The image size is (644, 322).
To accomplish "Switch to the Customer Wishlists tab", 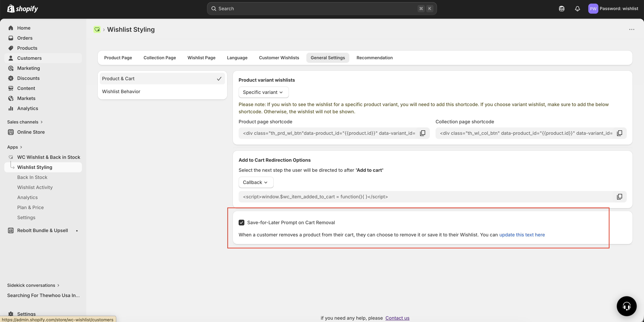I will coord(279,58).
